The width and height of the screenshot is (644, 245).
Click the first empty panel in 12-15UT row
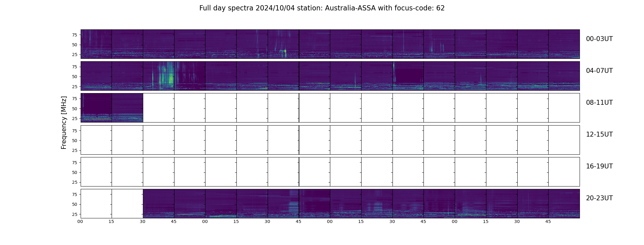click(96, 140)
